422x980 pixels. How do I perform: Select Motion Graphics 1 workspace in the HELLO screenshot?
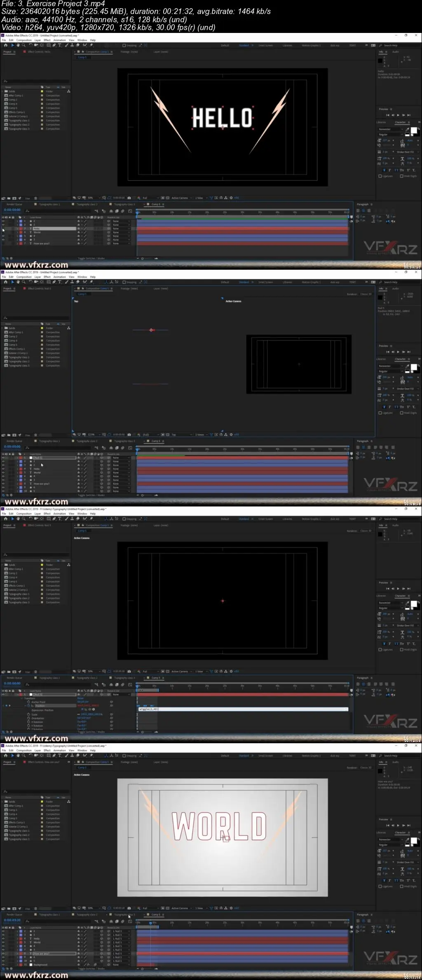coord(311,45)
